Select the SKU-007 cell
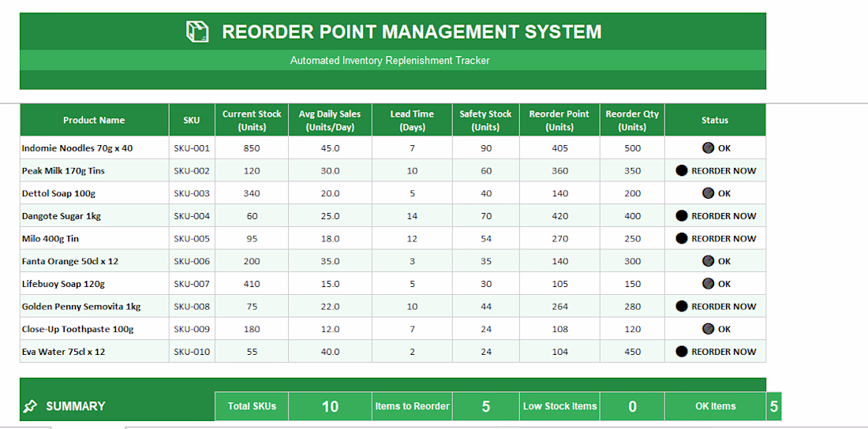Screen dimensions: 868x429 [192, 283]
